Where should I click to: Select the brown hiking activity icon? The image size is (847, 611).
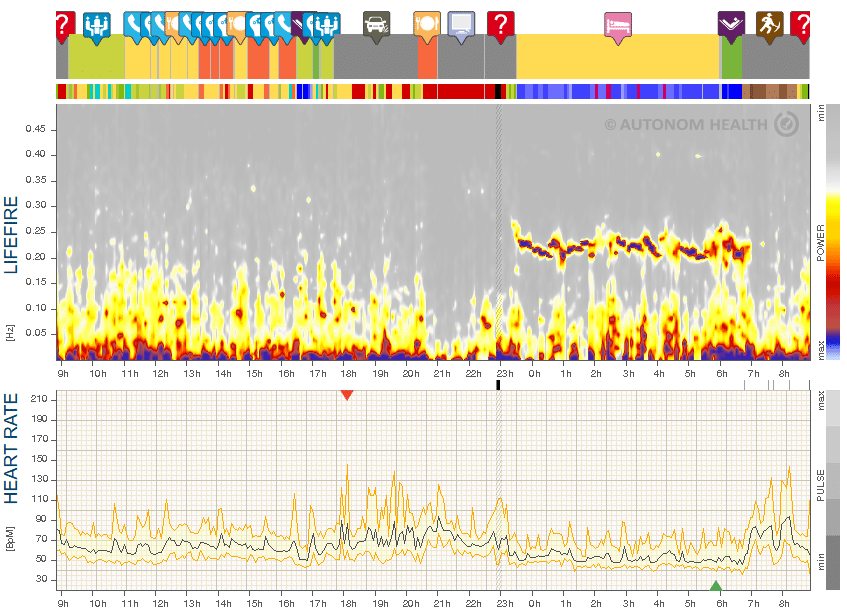[769, 26]
